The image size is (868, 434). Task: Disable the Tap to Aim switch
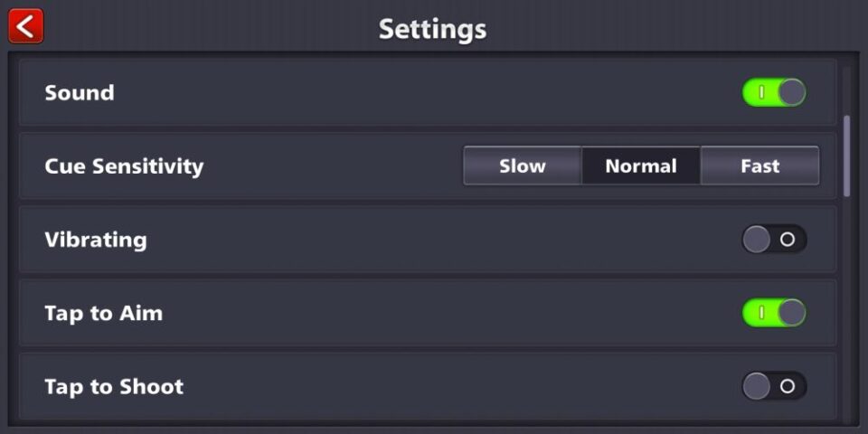774,313
